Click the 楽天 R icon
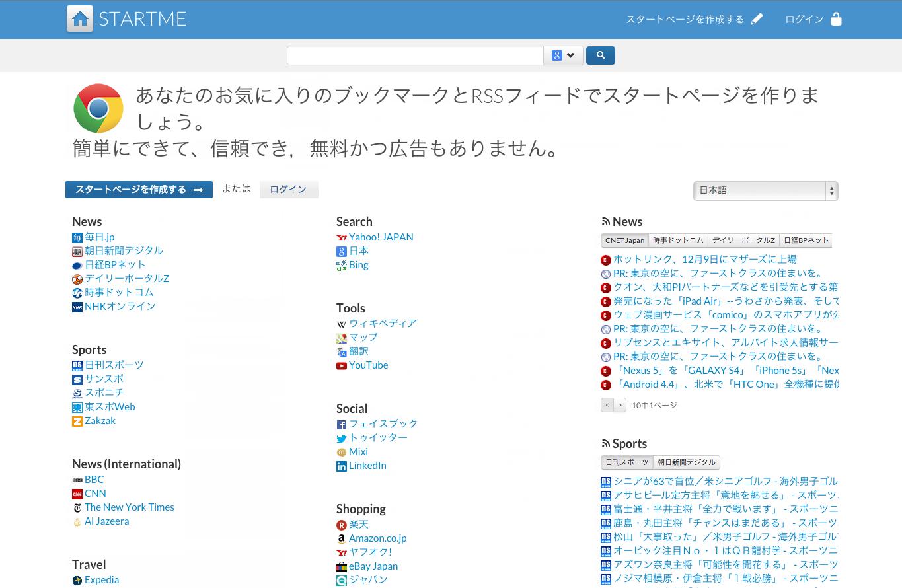The image size is (902, 588). 342,525
